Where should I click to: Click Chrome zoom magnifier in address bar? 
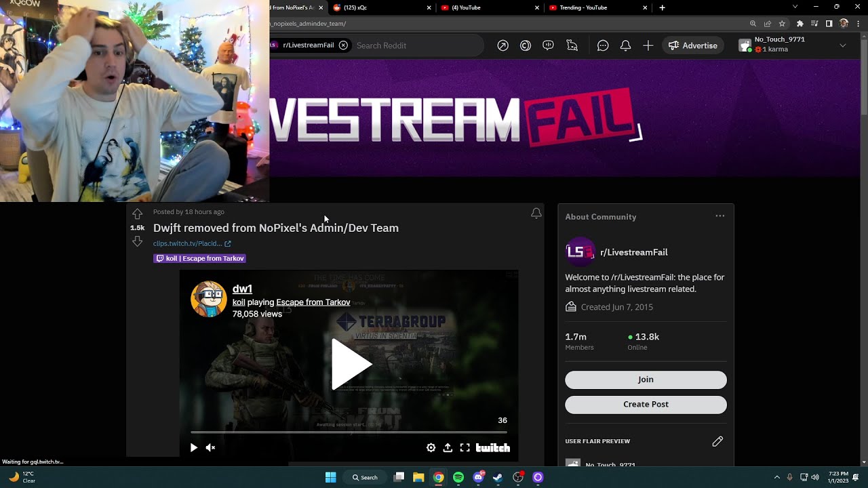tap(753, 24)
